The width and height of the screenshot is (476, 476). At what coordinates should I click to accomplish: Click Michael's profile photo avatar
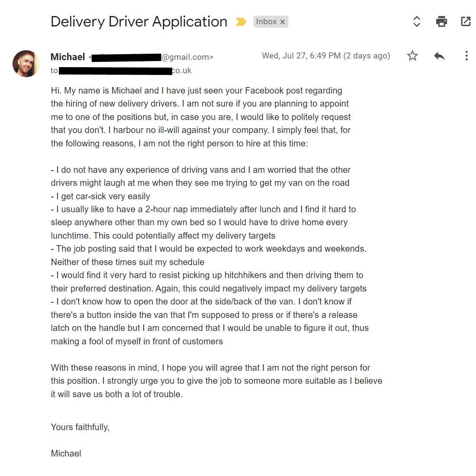pyautogui.click(x=26, y=63)
